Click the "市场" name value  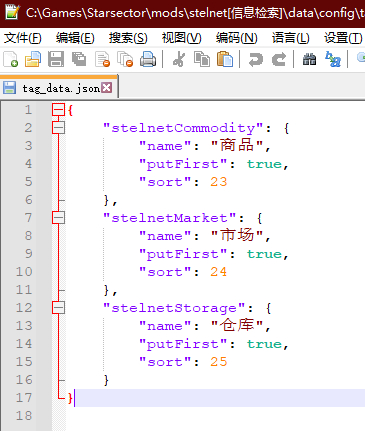237,236
